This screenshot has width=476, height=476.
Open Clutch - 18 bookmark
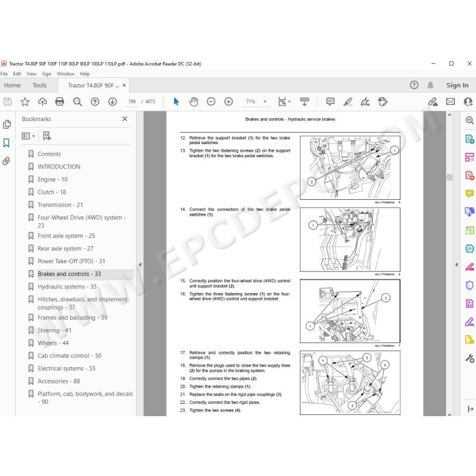click(x=52, y=192)
